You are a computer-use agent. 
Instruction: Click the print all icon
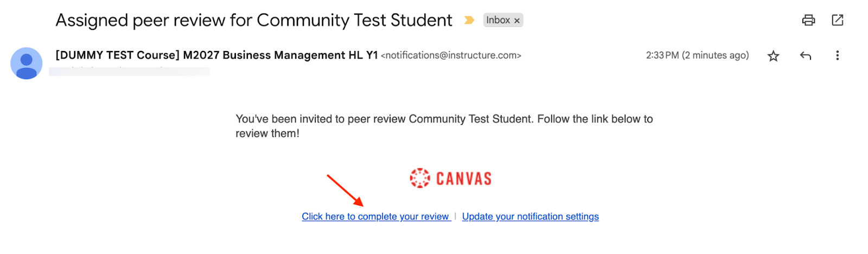point(808,20)
